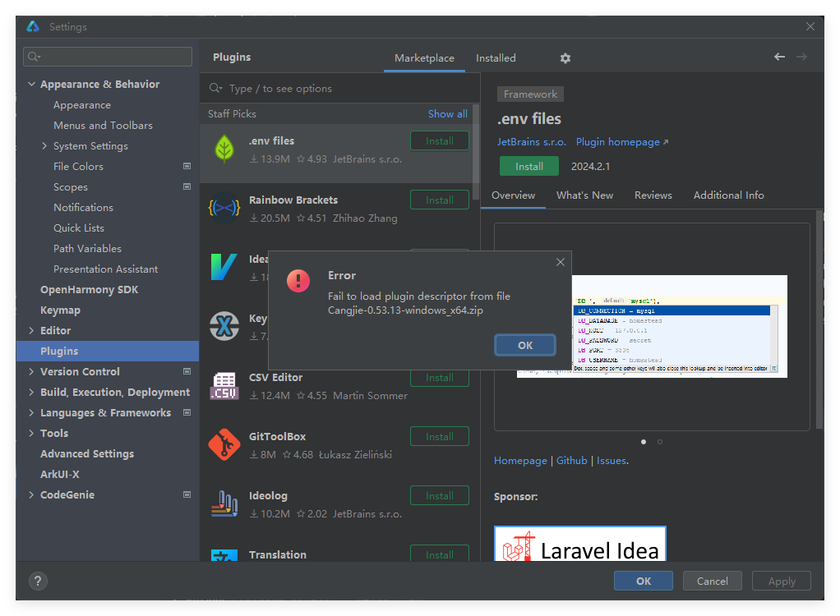Click the plugins settings gear icon

pyautogui.click(x=565, y=57)
